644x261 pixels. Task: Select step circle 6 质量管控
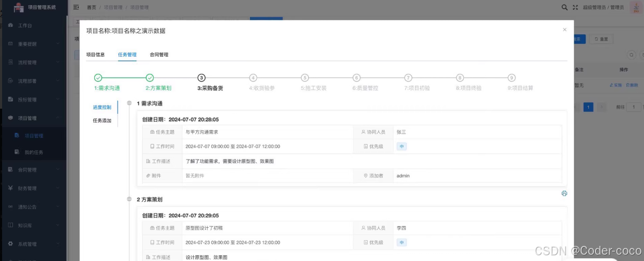tap(357, 78)
